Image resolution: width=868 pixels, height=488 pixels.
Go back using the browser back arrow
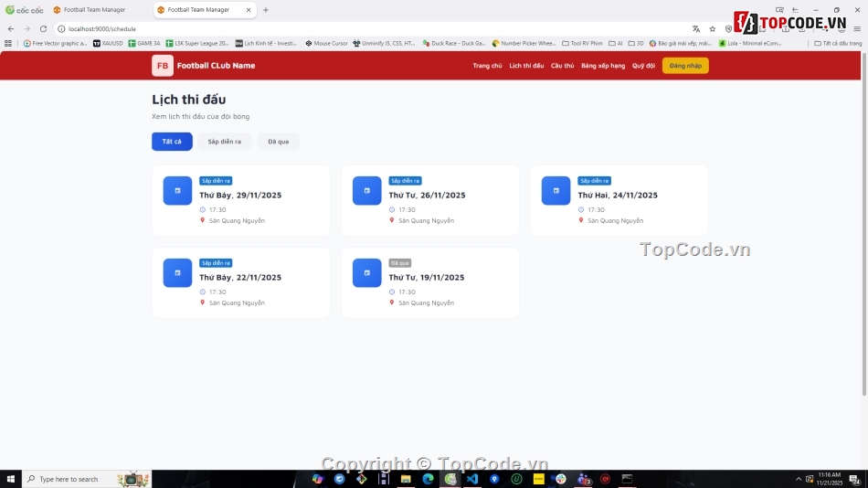(x=10, y=28)
